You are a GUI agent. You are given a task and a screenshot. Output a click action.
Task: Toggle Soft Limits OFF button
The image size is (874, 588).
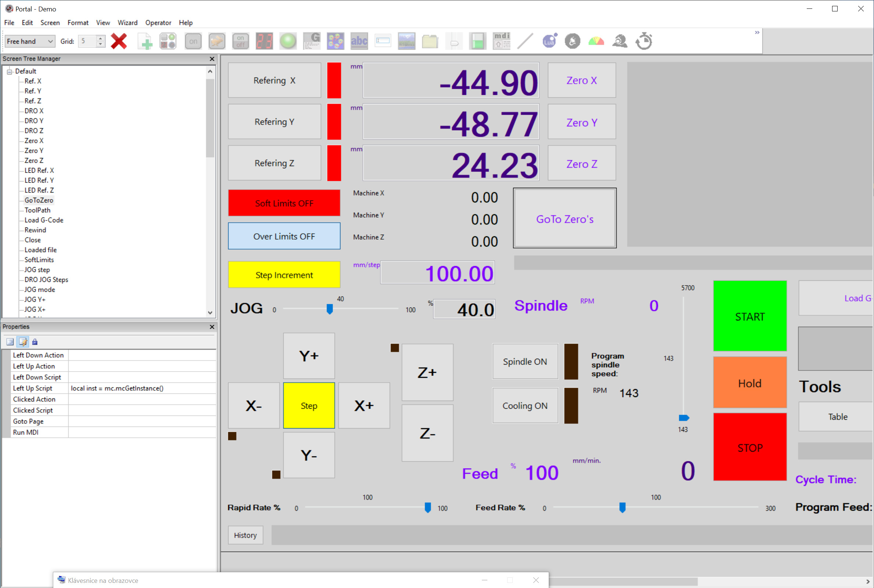(284, 203)
